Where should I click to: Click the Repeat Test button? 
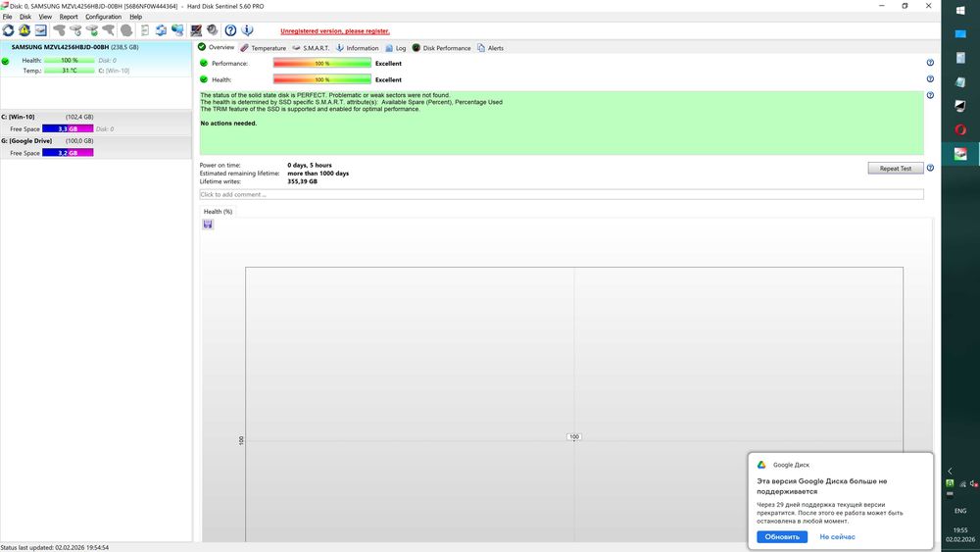click(x=895, y=169)
